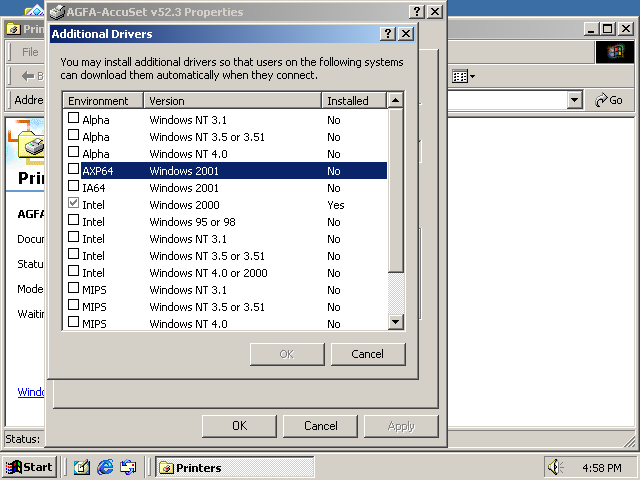Click the Environment column header
This screenshot has width=640, height=480.
103,100
